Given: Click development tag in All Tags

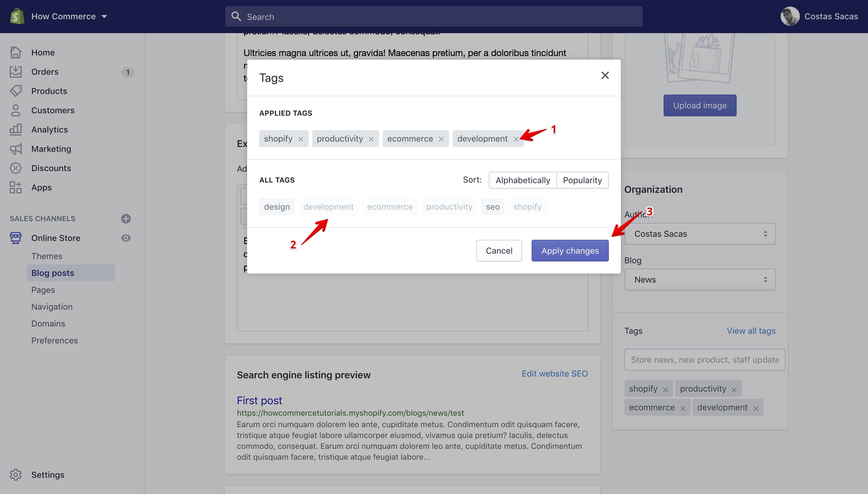Looking at the screenshot, I should pos(328,207).
